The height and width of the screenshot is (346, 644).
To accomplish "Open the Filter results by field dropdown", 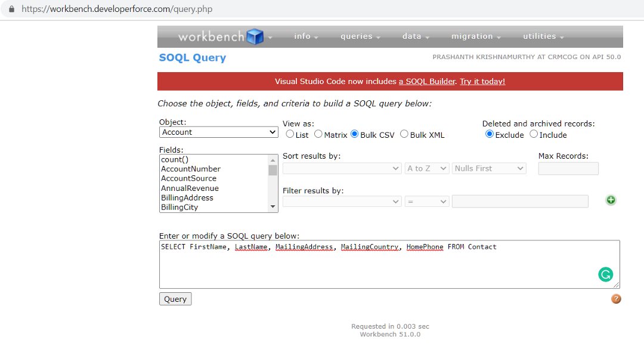I will pyautogui.click(x=342, y=202).
